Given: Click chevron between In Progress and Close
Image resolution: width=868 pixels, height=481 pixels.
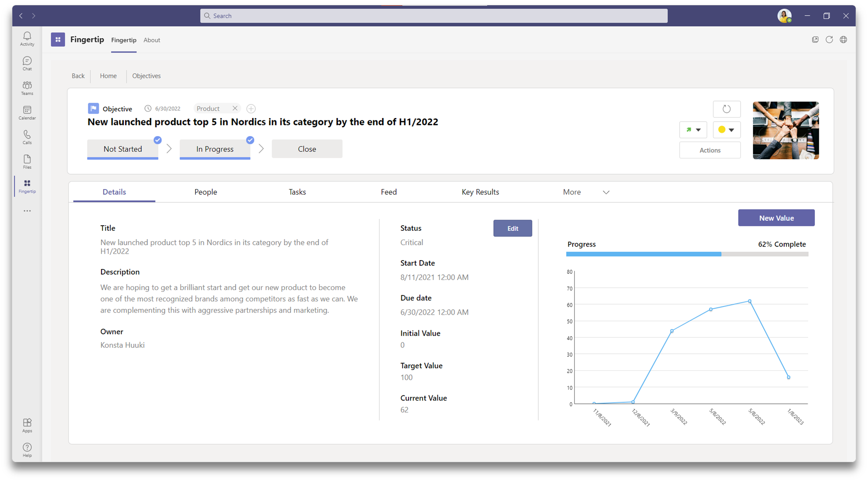Looking at the screenshot, I should (x=261, y=149).
